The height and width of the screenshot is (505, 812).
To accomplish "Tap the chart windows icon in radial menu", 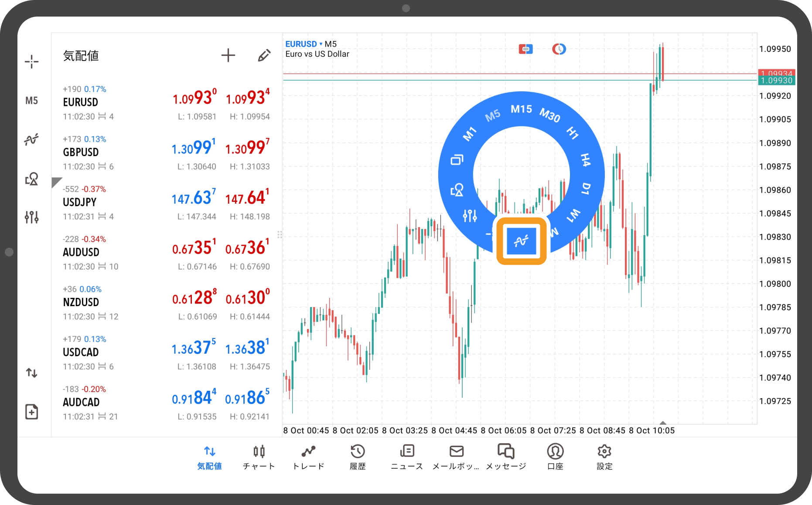I will pyautogui.click(x=457, y=160).
